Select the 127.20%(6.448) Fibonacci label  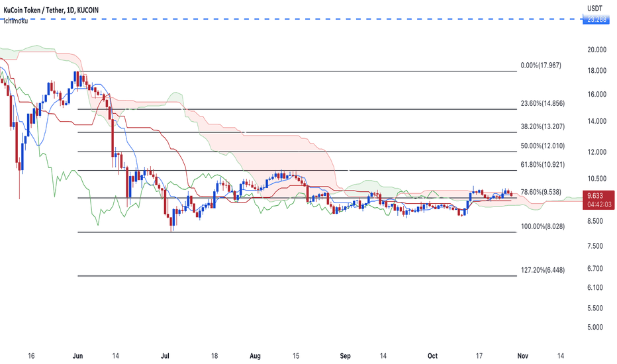543,270
